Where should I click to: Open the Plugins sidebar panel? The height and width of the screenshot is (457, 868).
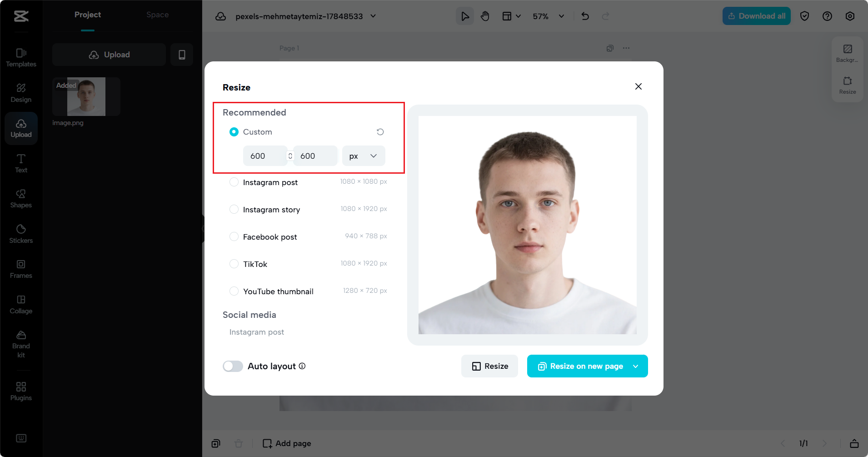(x=21, y=391)
